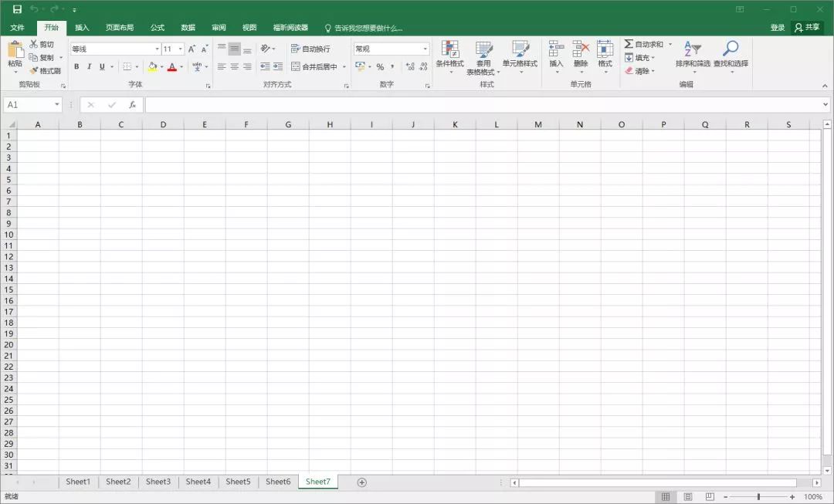Toggle Bold formatting
This screenshot has height=504, width=834.
click(76, 67)
